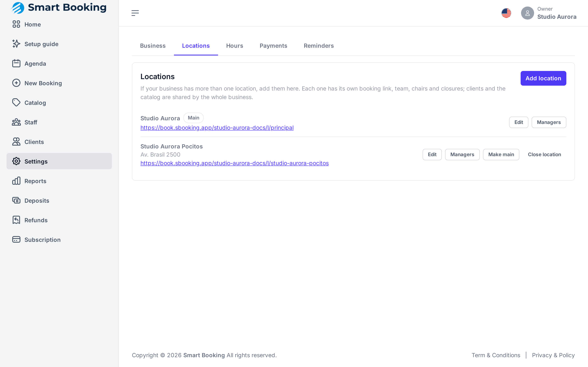
Task: Click the Add location button
Action: (x=543, y=78)
